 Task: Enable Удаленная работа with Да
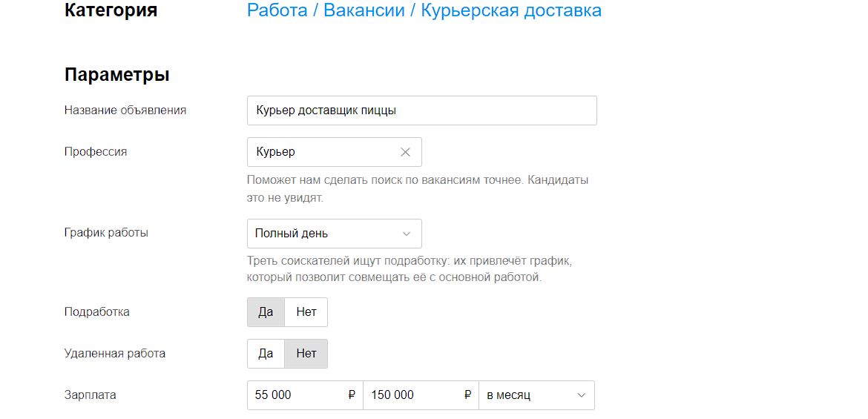pos(266,354)
